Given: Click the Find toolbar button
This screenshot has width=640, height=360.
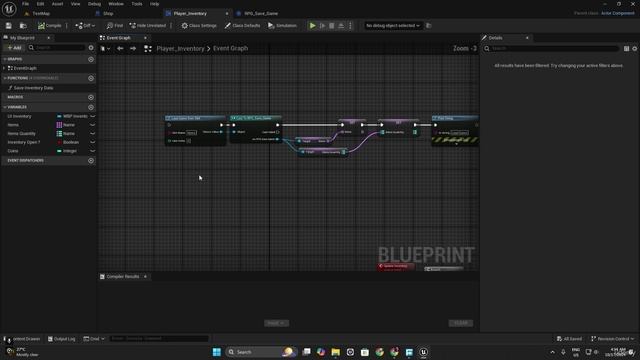Looking at the screenshot, I should [x=115, y=26].
